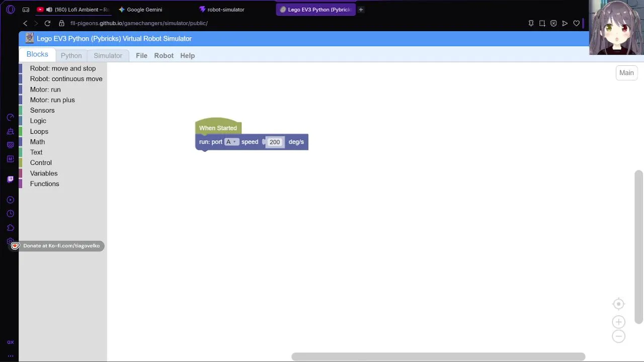Open the Loops block category
644x362 pixels.
click(63, 131)
